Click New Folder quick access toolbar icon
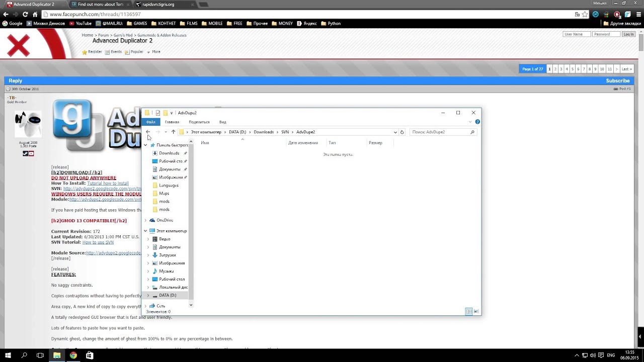The image size is (644, 362). click(x=165, y=113)
